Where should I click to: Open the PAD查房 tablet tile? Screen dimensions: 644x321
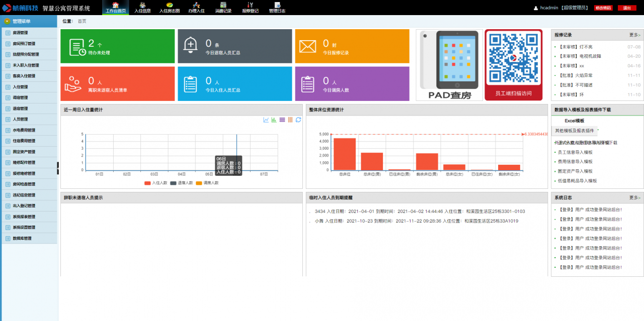(x=449, y=65)
